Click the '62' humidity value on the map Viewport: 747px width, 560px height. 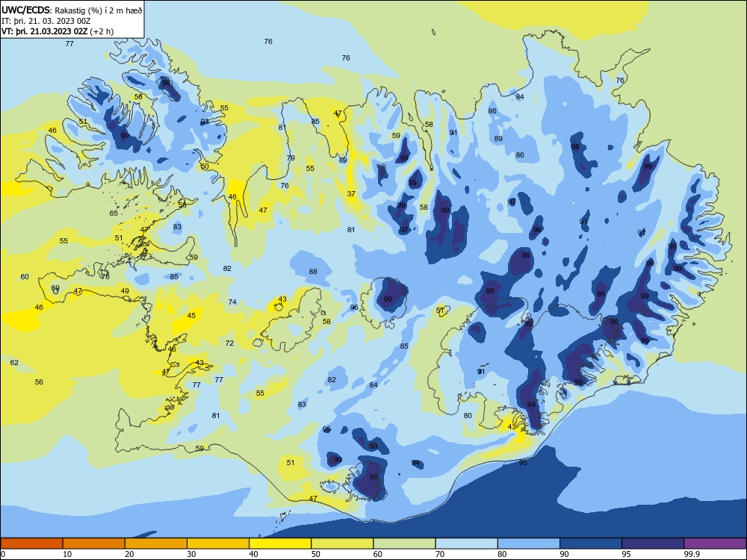pos(14,362)
